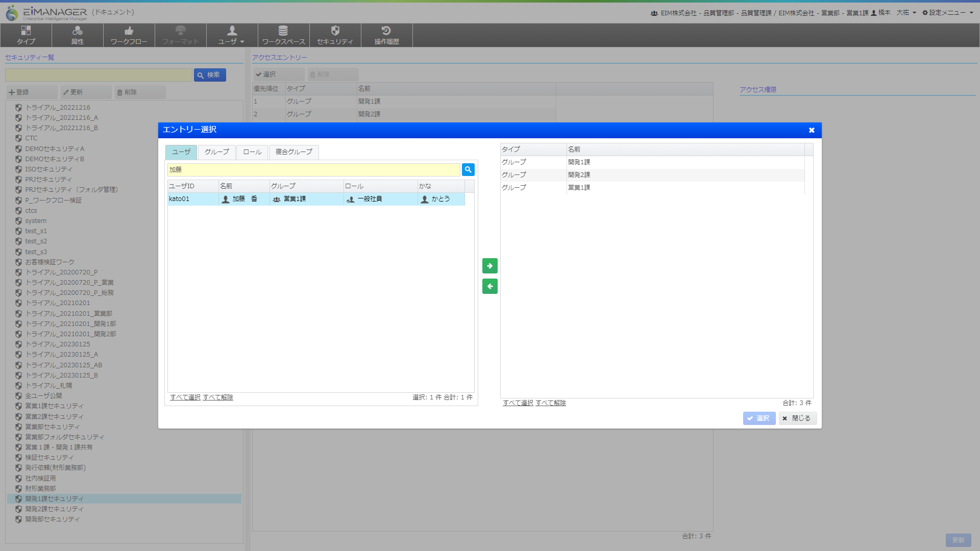
Task: Click right pane すべて解除 link
Action: coord(551,403)
